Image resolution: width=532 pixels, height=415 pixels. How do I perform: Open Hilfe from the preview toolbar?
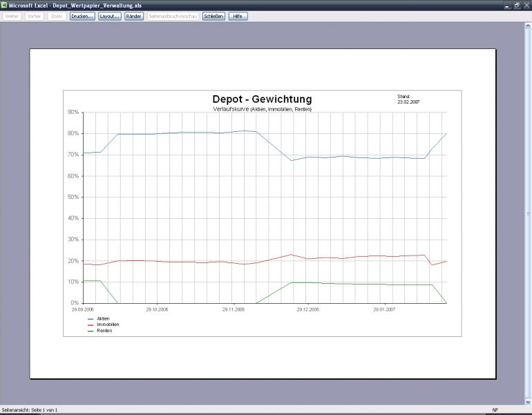pos(238,15)
